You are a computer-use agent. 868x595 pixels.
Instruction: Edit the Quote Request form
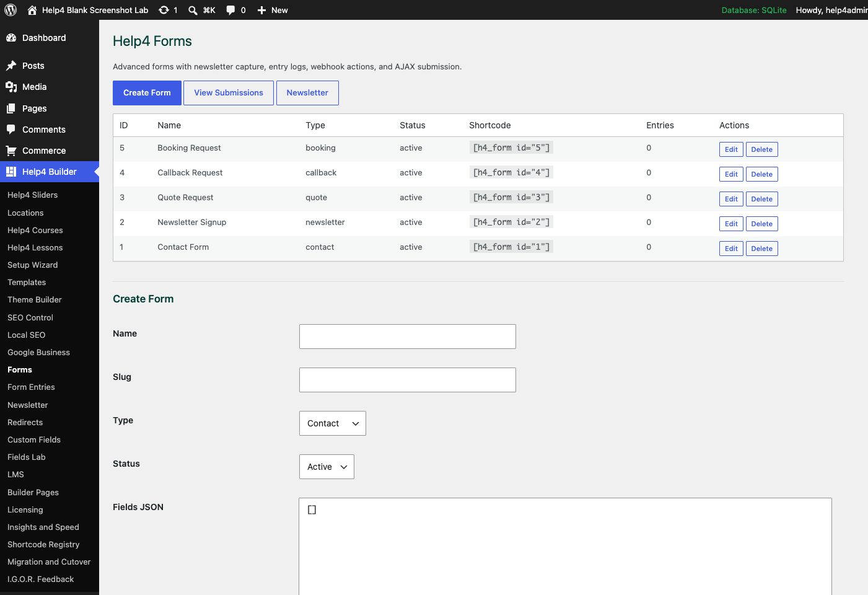pos(731,199)
